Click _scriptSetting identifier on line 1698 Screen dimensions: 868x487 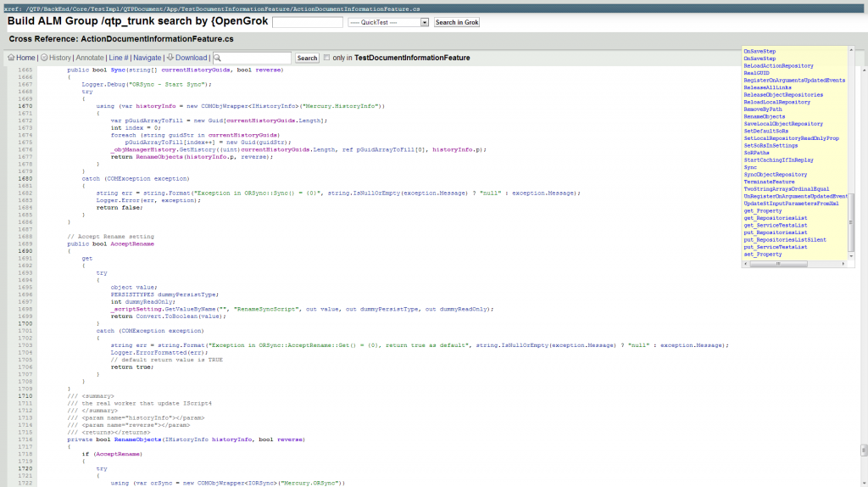coord(136,309)
